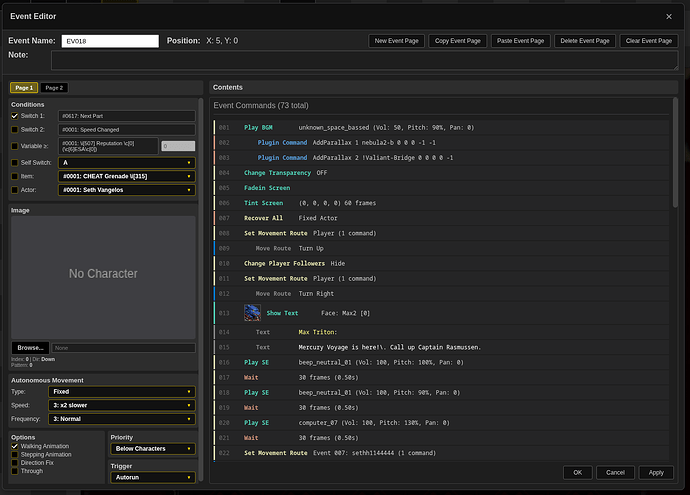Select line 016 Play SE beep_neutral_01
The width and height of the screenshot is (690, 495).
coord(441,363)
